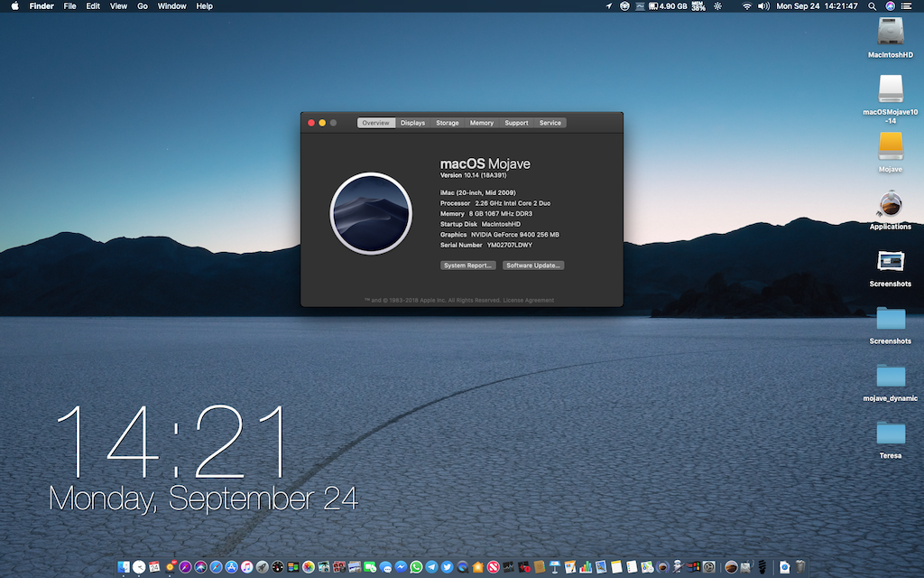Open Spotlight search in the menu bar
Viewport: 924px width, 578px height.
point(873,6)
